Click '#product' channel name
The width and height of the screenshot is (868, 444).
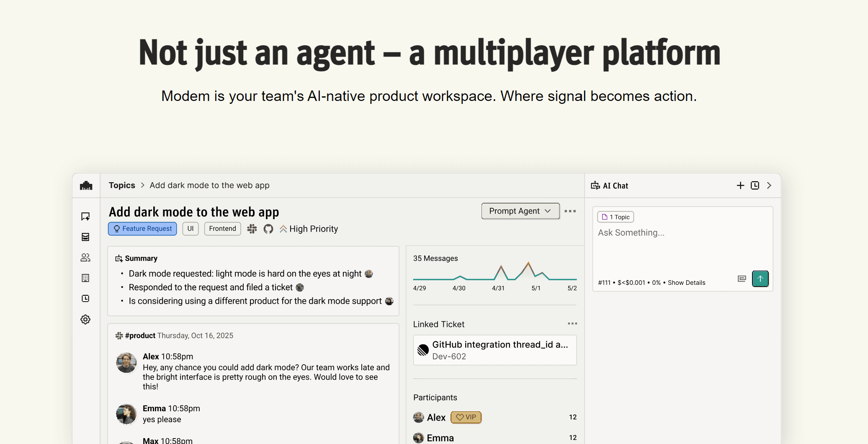140,336
